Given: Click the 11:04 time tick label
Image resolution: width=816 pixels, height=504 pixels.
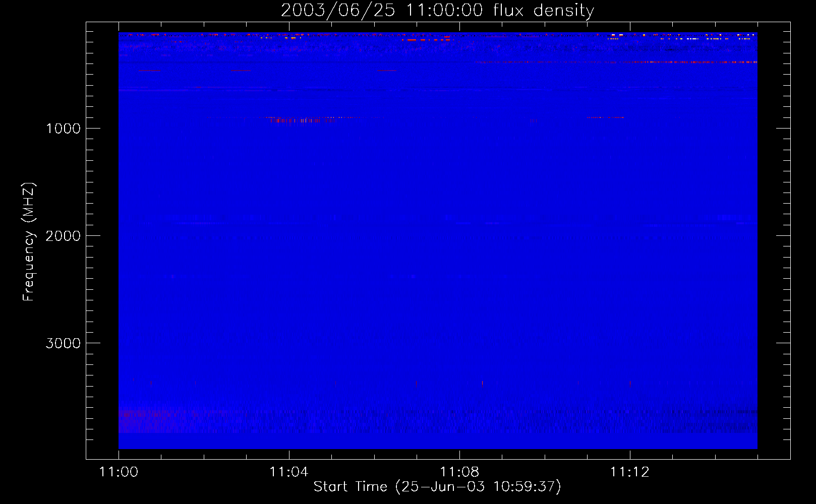Looking at the screenshot, I should 288,472.
